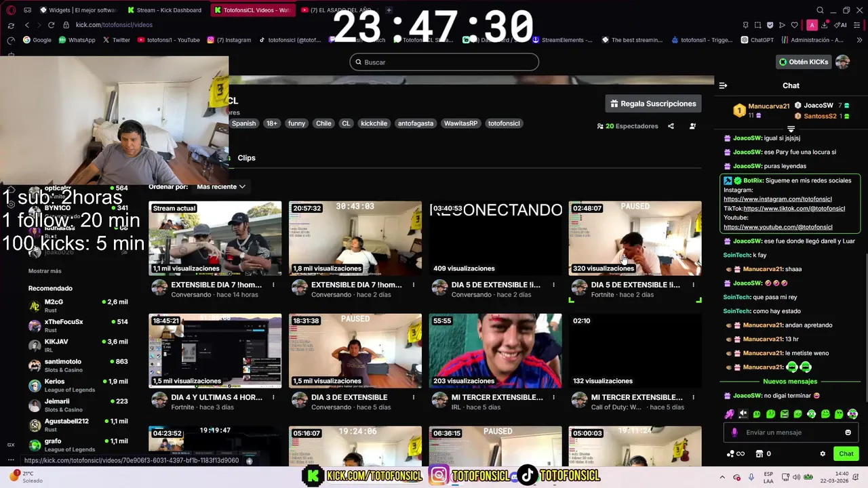Viewport: 868px width, 488px height.
Task: Click the kick.com address bar URL
Action: pyautogui.click(x=114, y=25)
